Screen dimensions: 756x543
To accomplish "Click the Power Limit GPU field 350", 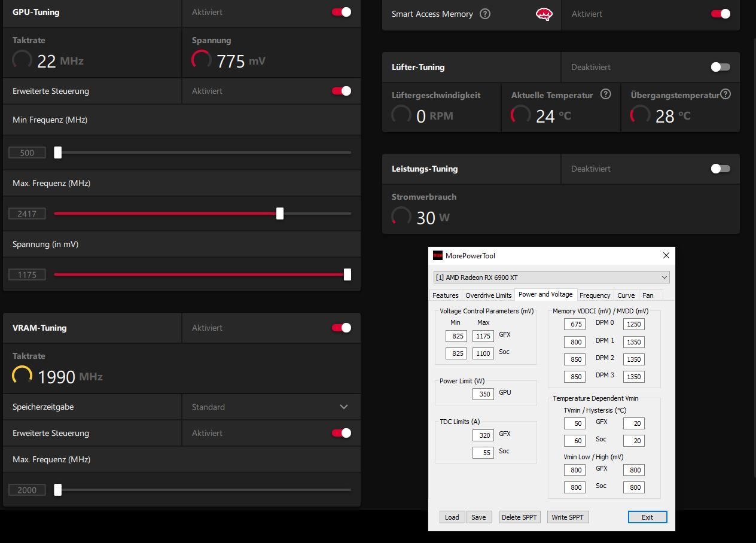I will pos(483,394).
